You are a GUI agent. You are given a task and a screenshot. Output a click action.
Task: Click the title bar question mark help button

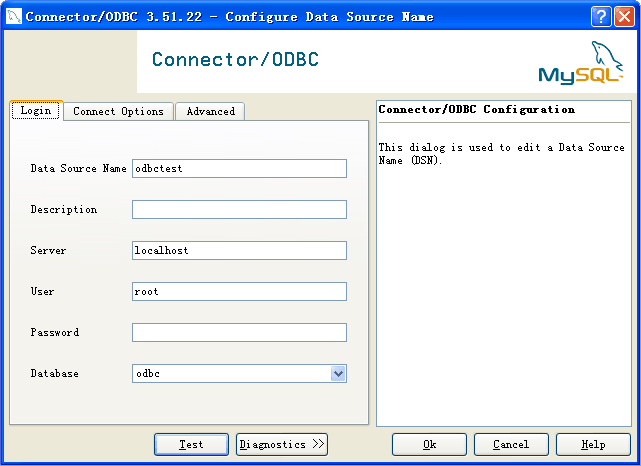click(601, 17)
